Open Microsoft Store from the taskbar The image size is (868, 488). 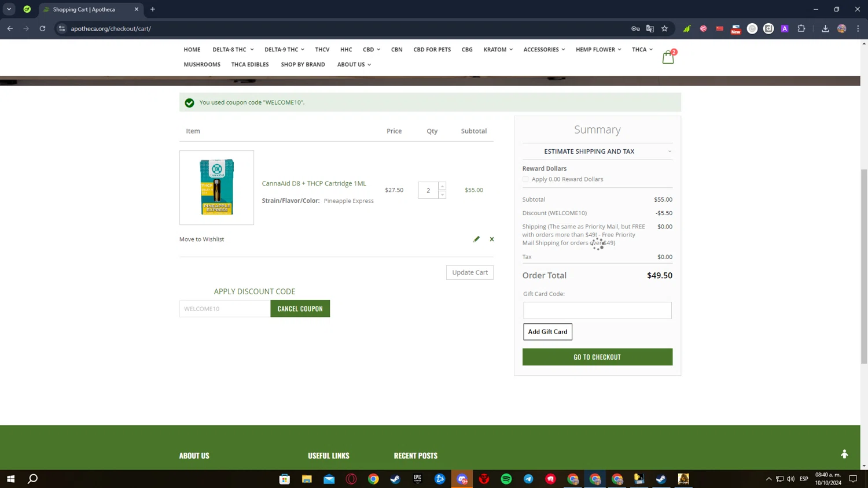pos(285,479)
